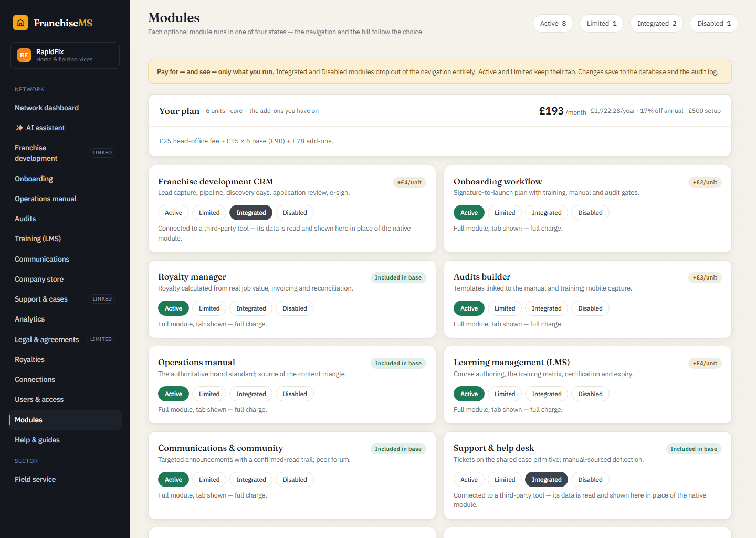Screen dimensions: 756x538
Task: Select Modules in the sidebar
Action: [x=65, y=420]
